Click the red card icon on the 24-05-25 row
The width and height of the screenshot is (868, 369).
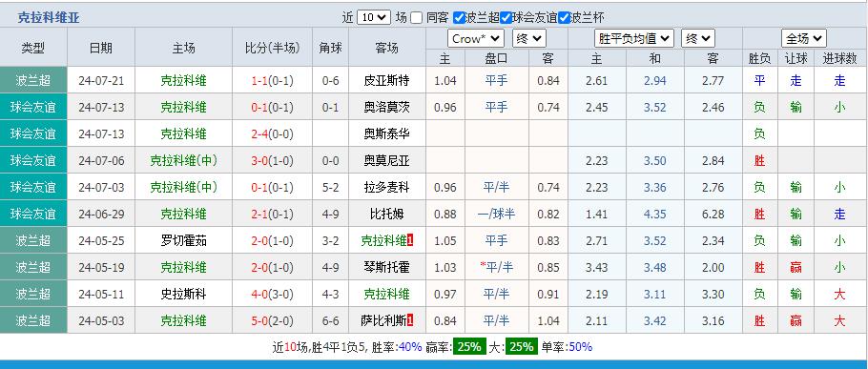pyautogui.click(x=409, y=240)
